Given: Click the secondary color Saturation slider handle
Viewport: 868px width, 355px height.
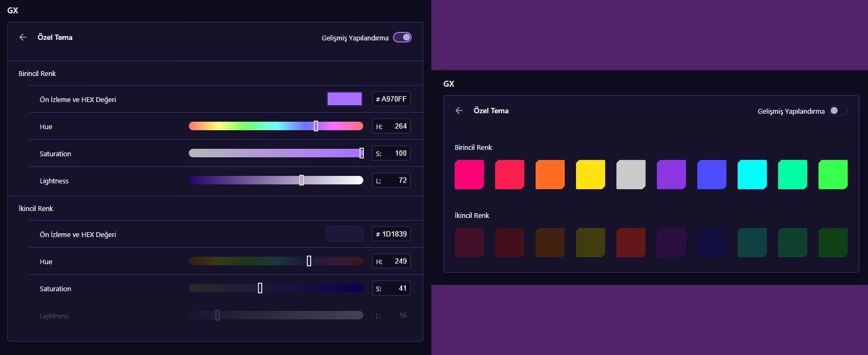Looking at the screenshot, I should coord(260,288).
